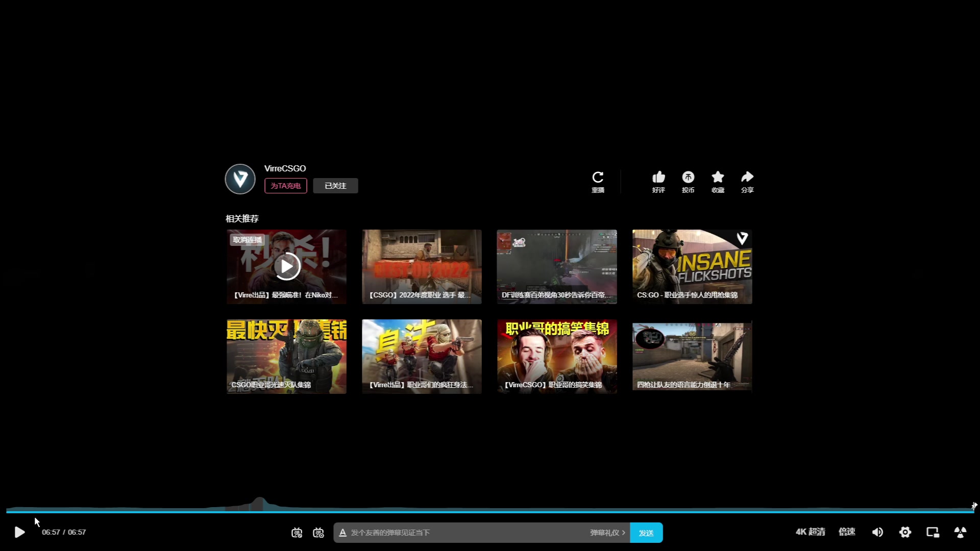Click 为TA充电 button
This screenshot has height=551, width=980.
(285, 186)
